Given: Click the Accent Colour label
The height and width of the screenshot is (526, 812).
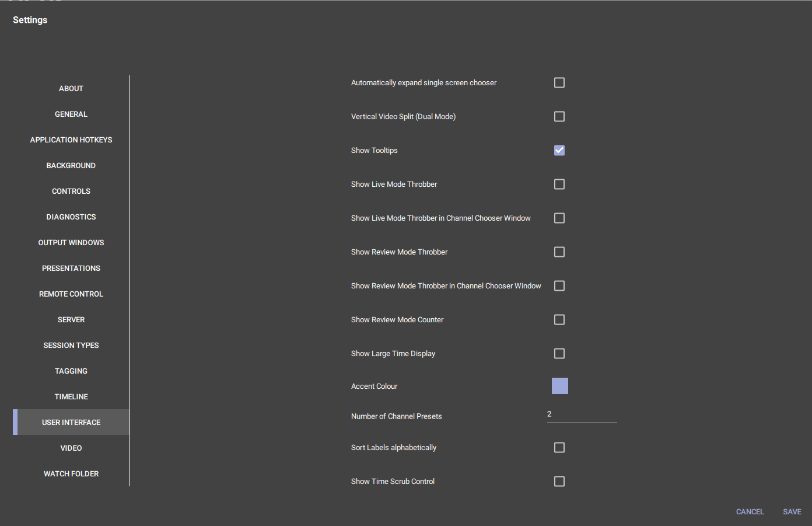Looking at the screenshot, I should [x=374, y=386].
